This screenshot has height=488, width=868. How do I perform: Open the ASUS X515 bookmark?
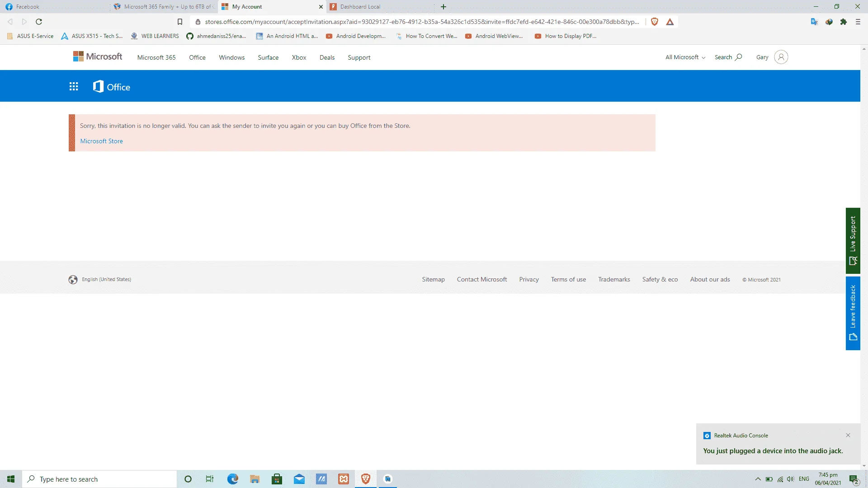coord(92,36)
